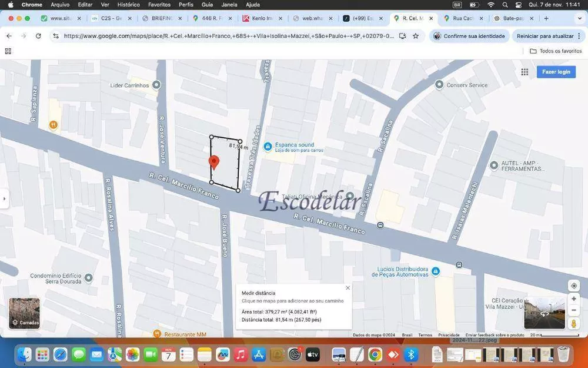Open Lucios Distribuidora de Peças marker
The image size is (588, 368).
tap(435, 271)
